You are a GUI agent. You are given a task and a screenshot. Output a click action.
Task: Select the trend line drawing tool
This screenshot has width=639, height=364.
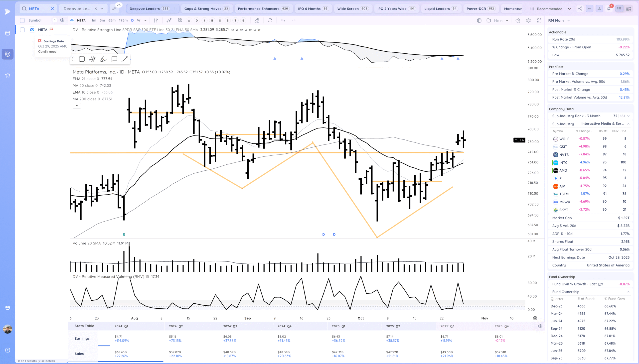tap(125, 59)
